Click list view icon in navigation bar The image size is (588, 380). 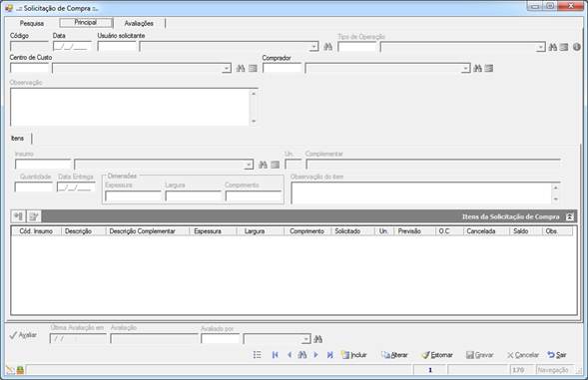258,354
